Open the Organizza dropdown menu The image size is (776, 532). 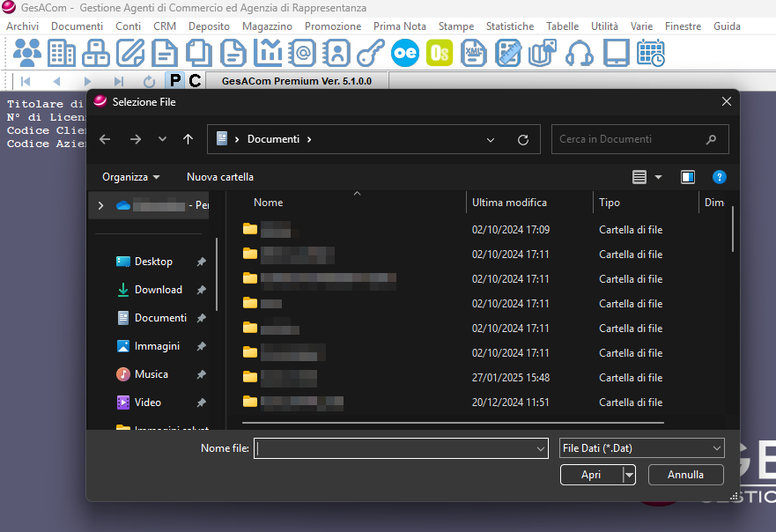[130, 177]
